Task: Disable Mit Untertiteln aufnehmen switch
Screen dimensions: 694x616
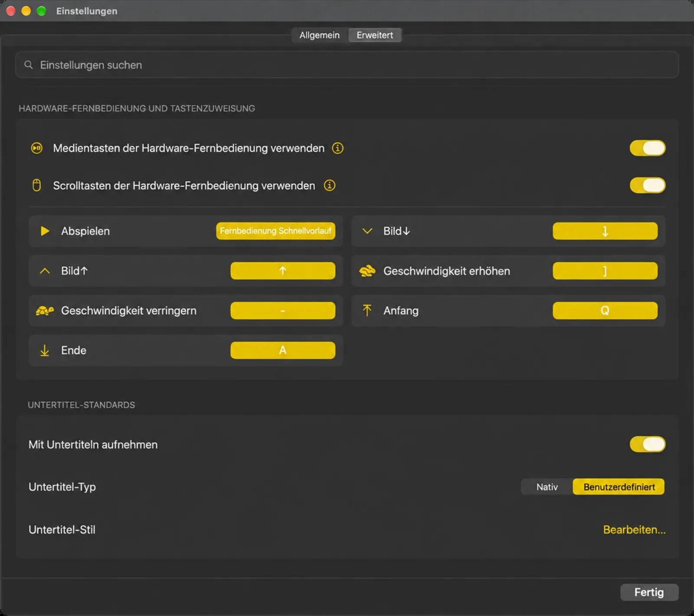Action: pyautogui.click(x=648, y=444)
